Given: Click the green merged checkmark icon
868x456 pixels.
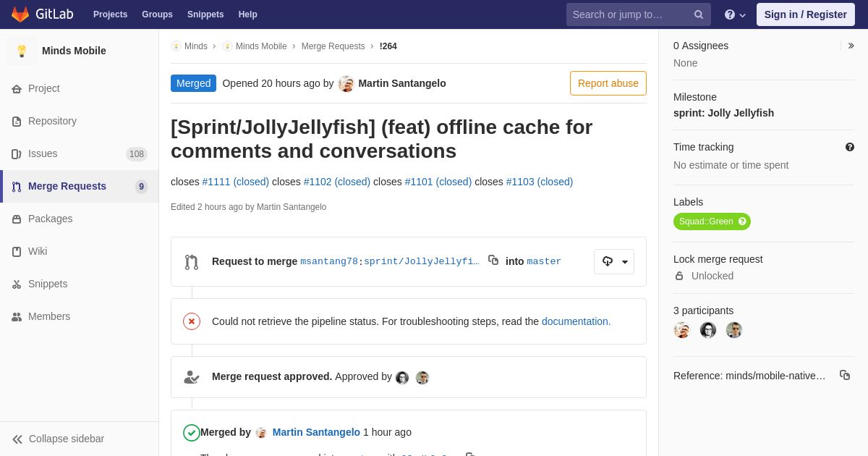Looking at the screenshot, I should [192, 433].
